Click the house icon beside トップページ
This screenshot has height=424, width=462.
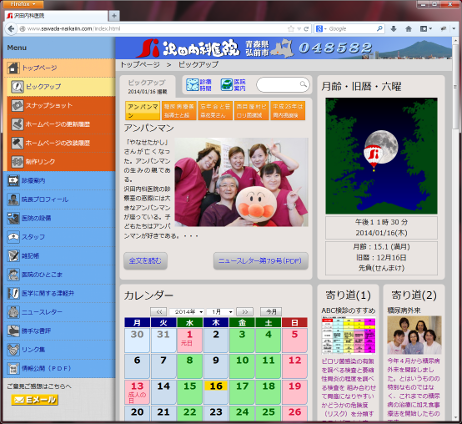click(13, 68)
